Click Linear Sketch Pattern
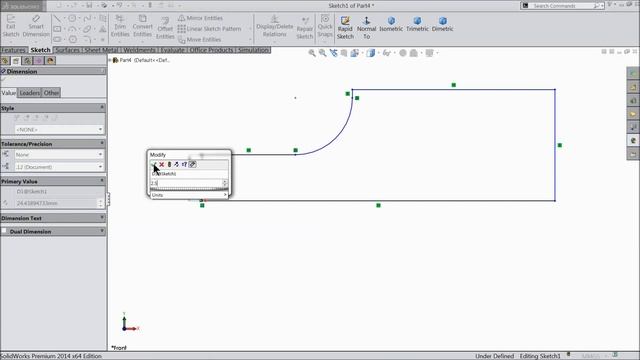Viewport: 640px width, 360px height. [209, 29]
